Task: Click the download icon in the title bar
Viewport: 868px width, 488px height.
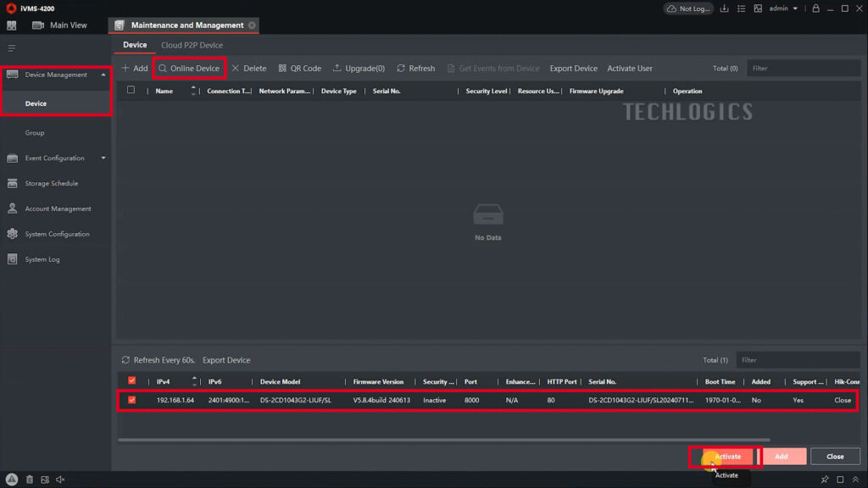Action: point(724,8)
